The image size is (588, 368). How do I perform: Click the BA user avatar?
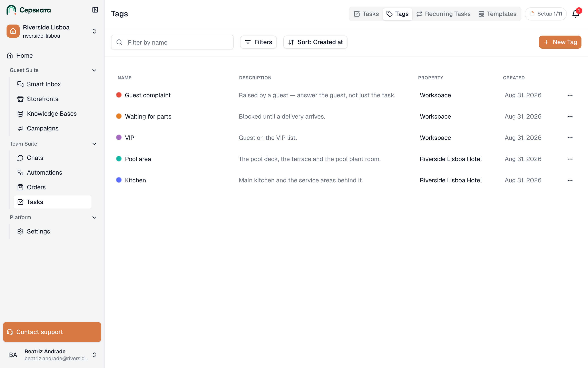13,355
